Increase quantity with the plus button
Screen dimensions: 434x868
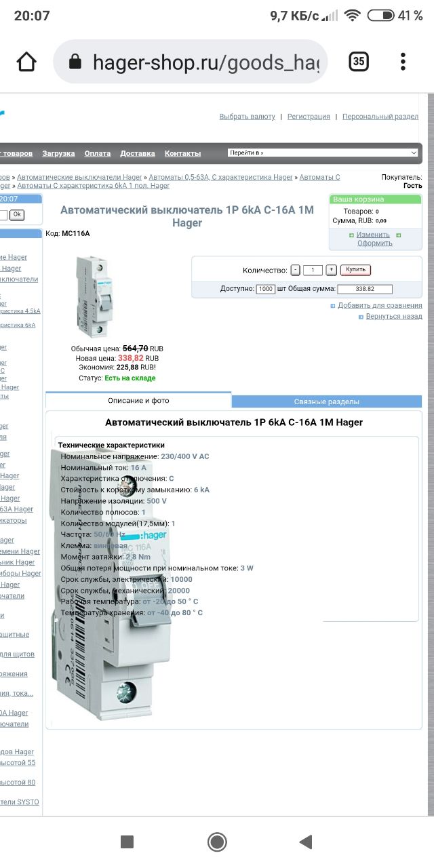331,270
